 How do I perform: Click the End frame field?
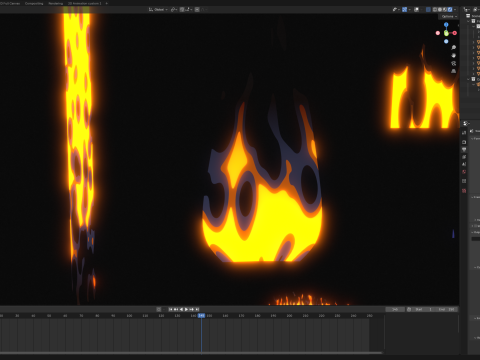[x=446, y=309]
